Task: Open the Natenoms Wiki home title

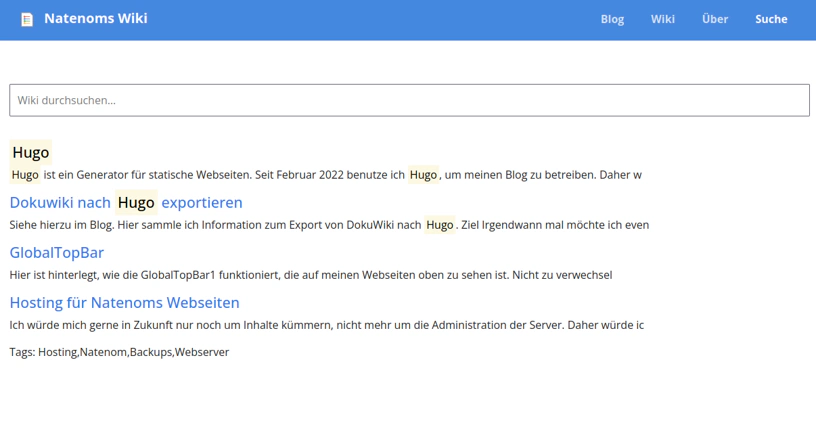Action: tap(96, 19)
